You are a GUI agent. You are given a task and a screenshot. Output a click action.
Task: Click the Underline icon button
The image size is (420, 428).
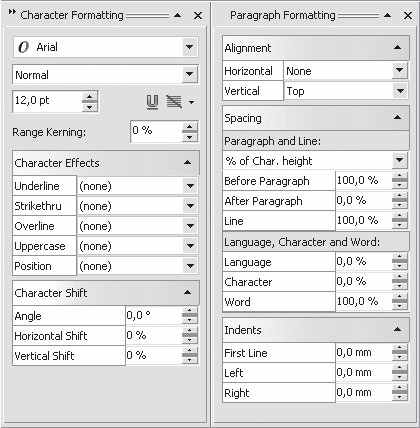click(x=152, y=102)
